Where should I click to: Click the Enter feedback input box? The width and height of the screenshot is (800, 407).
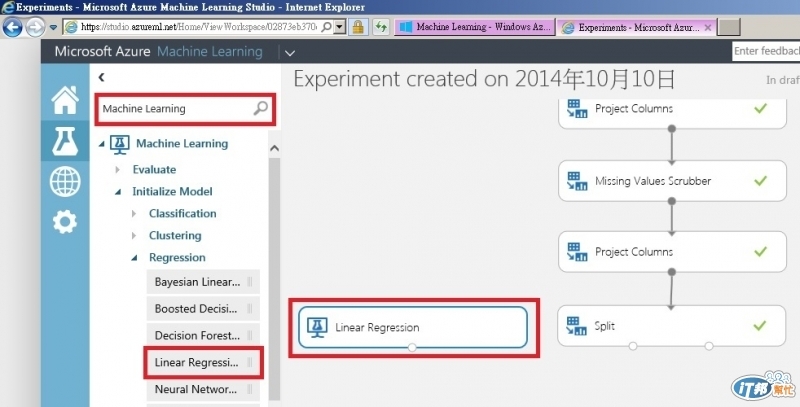[766, 51]
